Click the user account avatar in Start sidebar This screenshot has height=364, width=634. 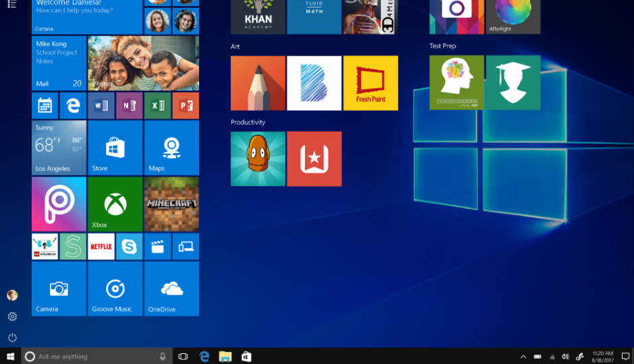(x=12, y=295)
